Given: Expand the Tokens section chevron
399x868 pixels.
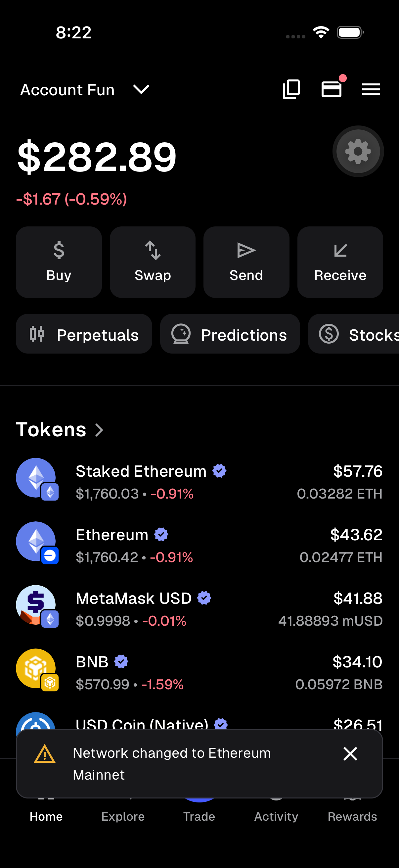Looking at the screenshot, I should tap(99, 430).
